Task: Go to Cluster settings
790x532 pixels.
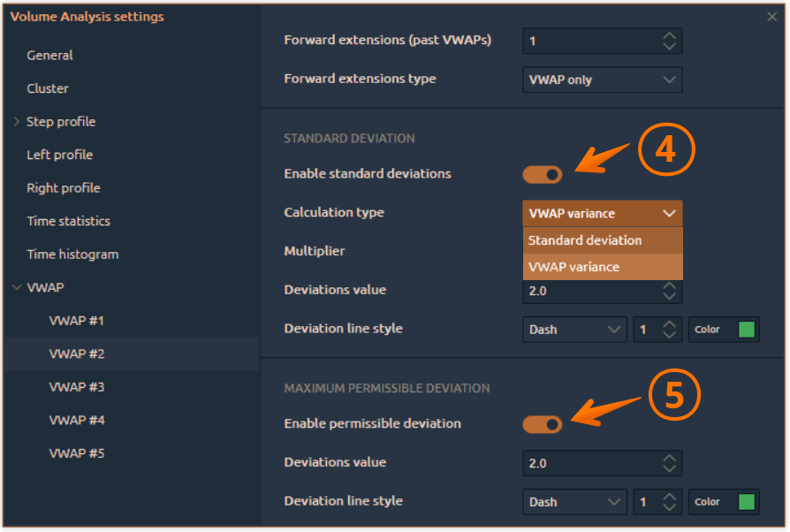Action: tap(48, 88)
